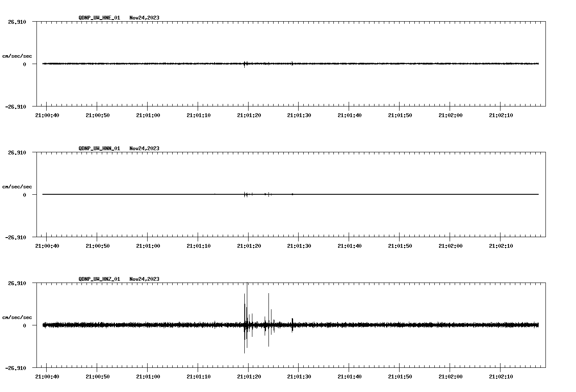Click 21:01:20 time label under HNN plot

coord(249,246)
